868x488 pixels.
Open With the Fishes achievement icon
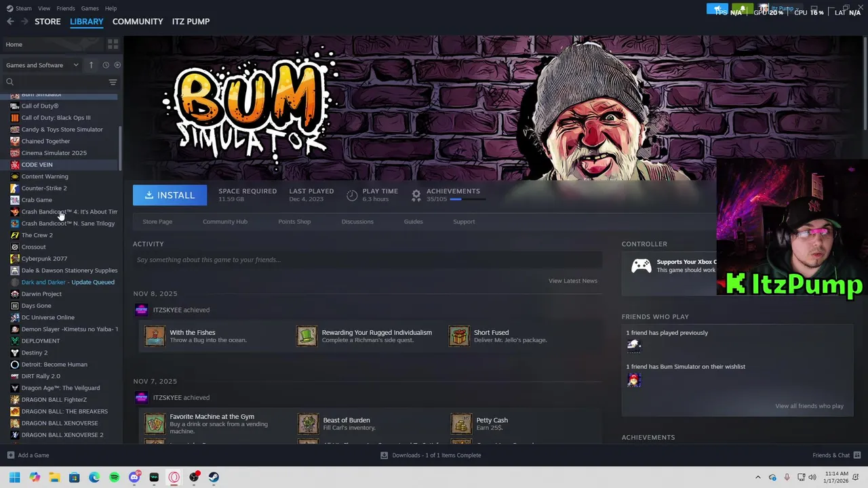click(x=155, y=336)
